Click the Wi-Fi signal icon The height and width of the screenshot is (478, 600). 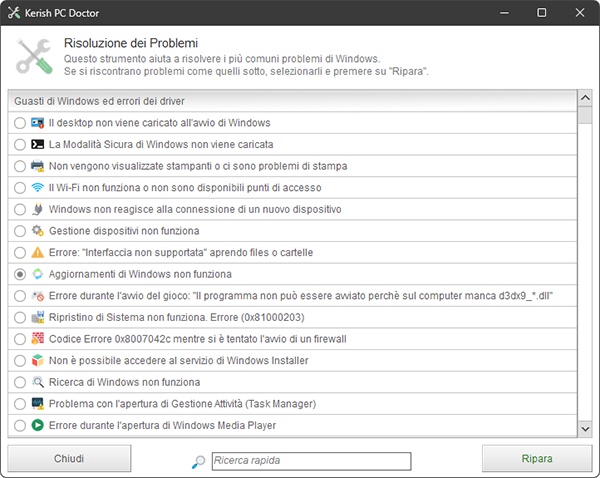(38, 188)
